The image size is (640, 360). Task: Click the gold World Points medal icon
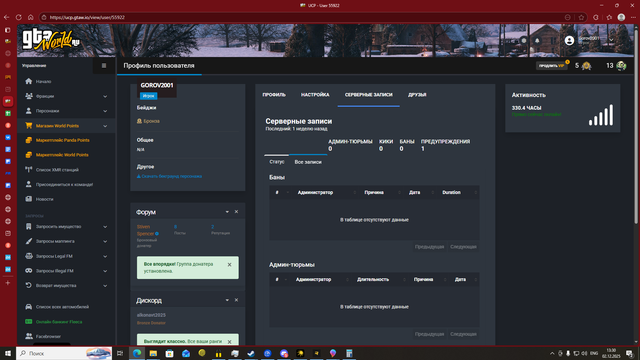point(587,66)
